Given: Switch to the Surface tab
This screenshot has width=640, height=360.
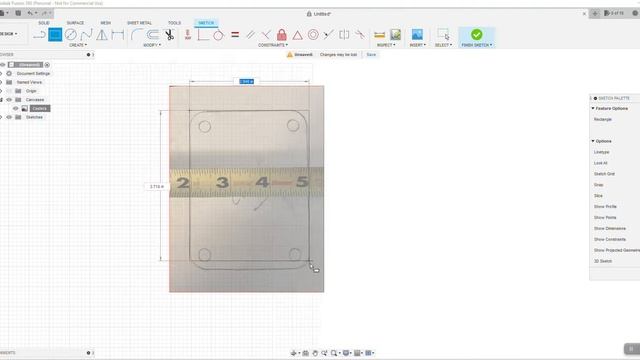Looking at the screenshot, I should (x=75, y=23).
